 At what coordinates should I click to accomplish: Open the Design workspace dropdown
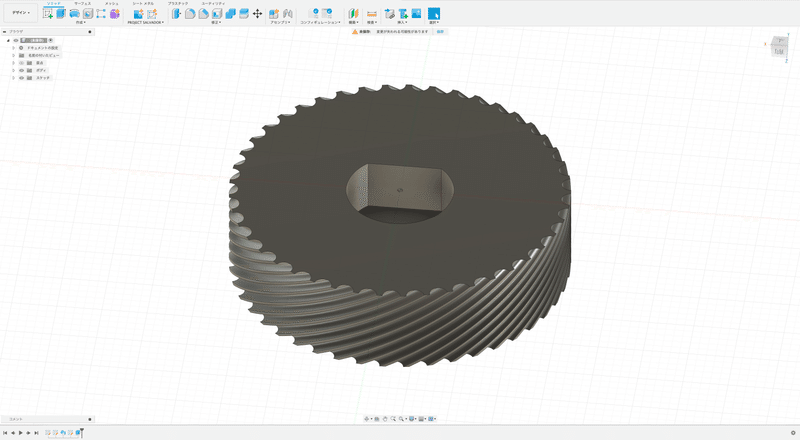(x=20, y=13)
